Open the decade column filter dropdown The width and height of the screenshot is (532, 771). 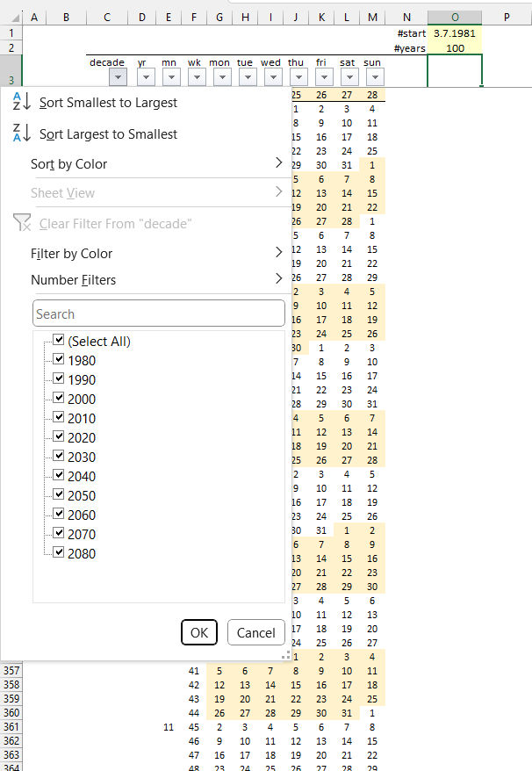pyautogui.click(x=119, y=77)
